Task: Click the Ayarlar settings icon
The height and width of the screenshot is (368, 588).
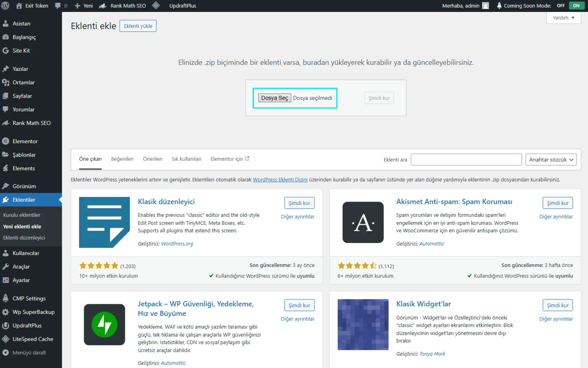Action: click(6, 280)
